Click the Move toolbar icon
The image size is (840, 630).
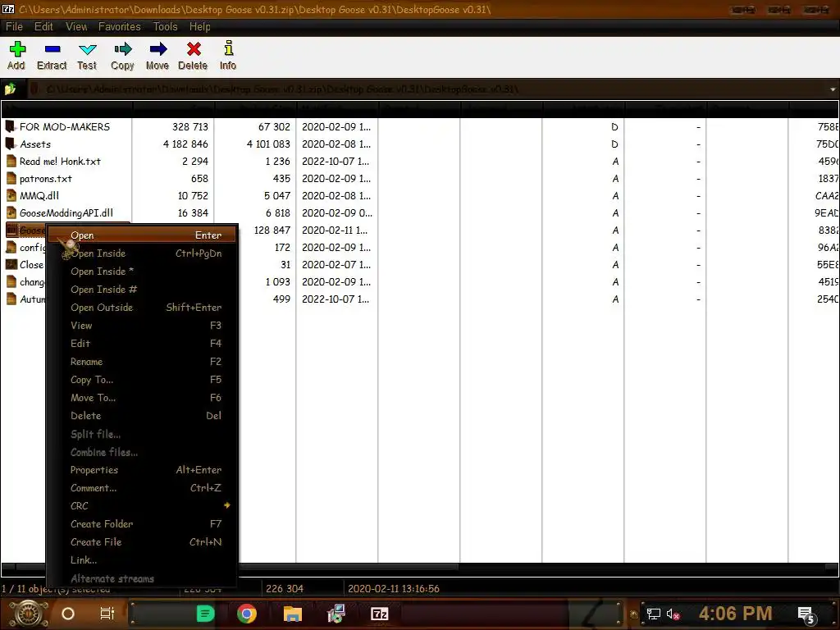point(157,55)
